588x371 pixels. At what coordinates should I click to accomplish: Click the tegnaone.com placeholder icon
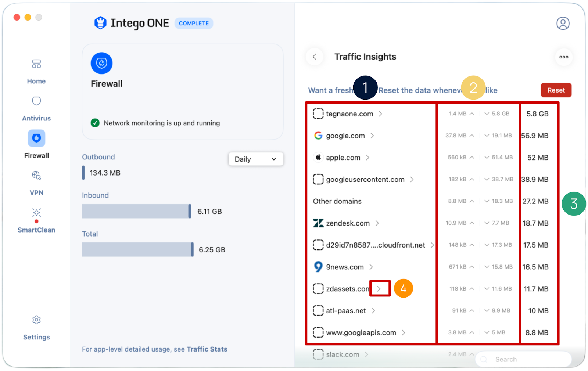click(318, 114)
